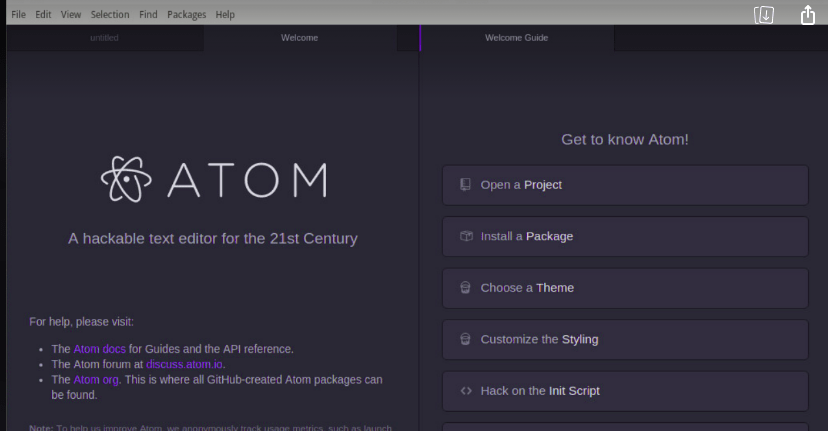The image size is (828, 431).
Task: Click the code brackets icon beside Hack on the Init Script
Action: pos(466,391)
